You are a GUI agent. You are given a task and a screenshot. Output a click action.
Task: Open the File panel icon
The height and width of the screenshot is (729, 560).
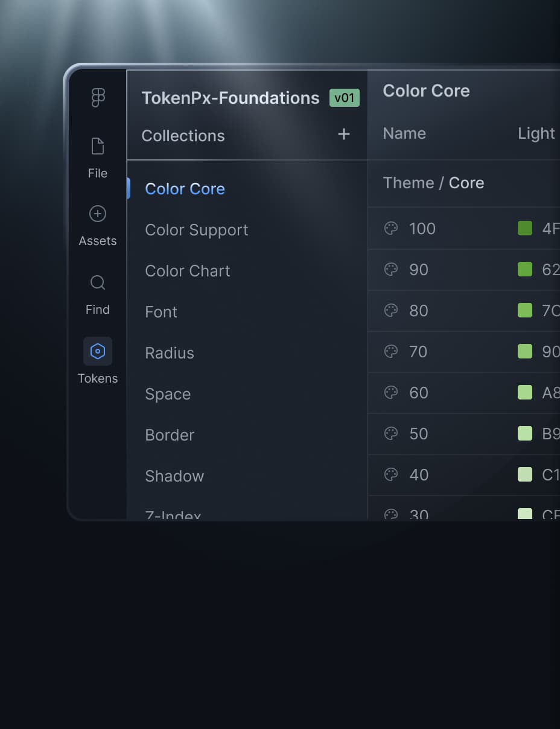[98, 146]
